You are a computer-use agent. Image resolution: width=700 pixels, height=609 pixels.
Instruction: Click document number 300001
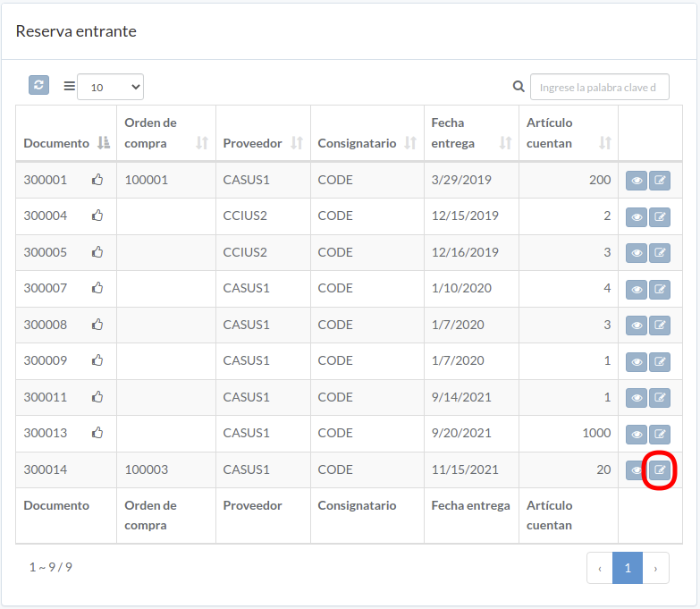point(46,180)
